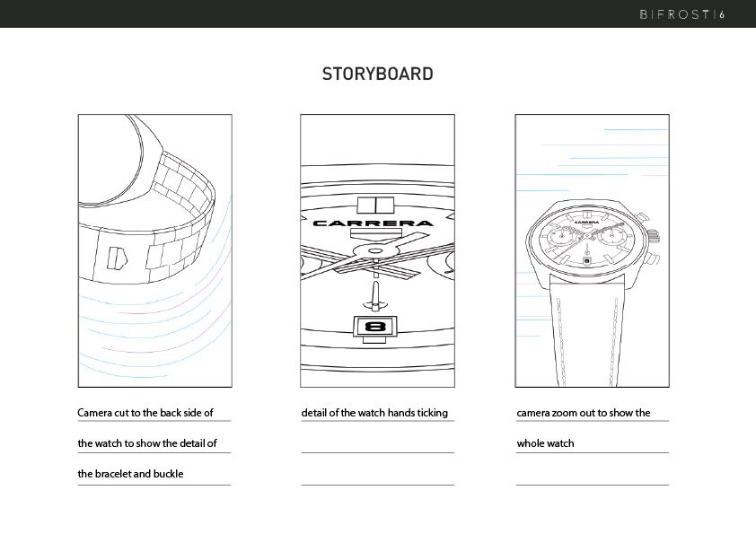Click caption 'Camera cut to the back side of'
Screen dimensions: 756x534
(145, 413)
